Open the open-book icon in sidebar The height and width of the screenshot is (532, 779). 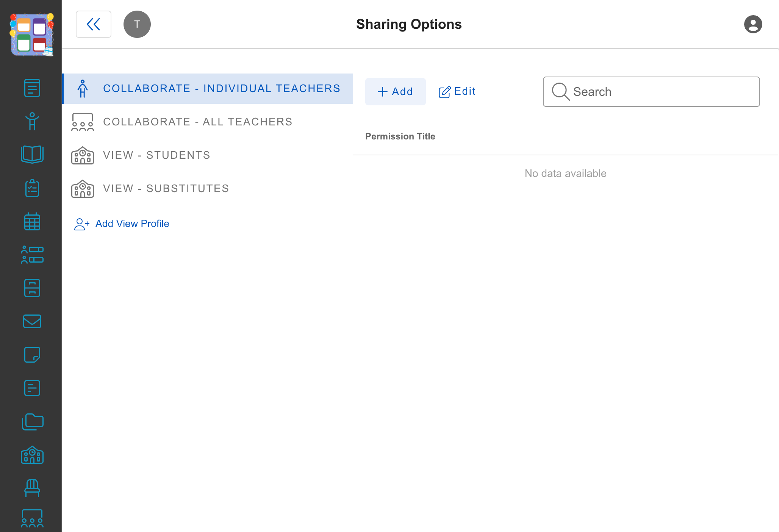(32, 154)
